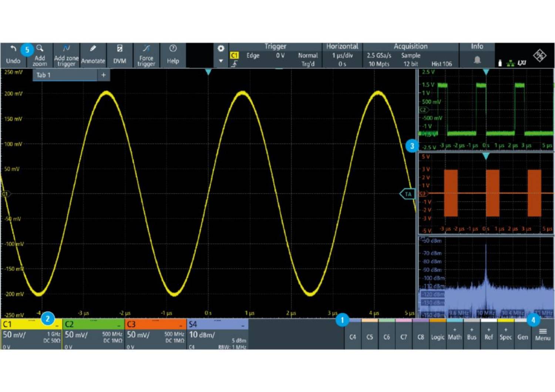Open the settings gear icon
This screenshot has width=555, height=392.
[221, 49]
